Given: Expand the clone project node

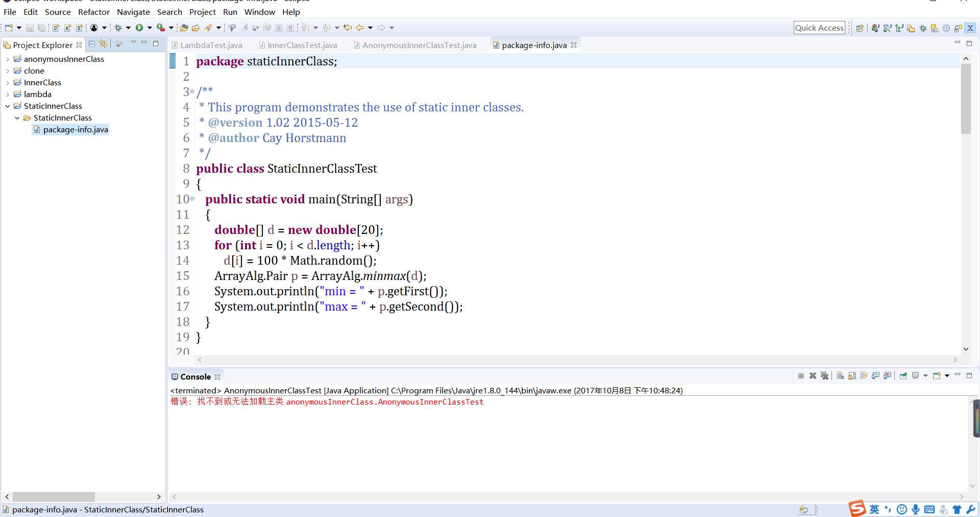Looking at the screenshot, I should pyautogui.click(x=7, y=71).
